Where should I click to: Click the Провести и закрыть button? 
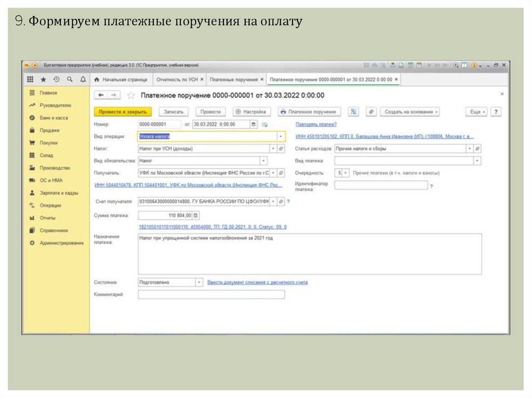coord(123,112)
